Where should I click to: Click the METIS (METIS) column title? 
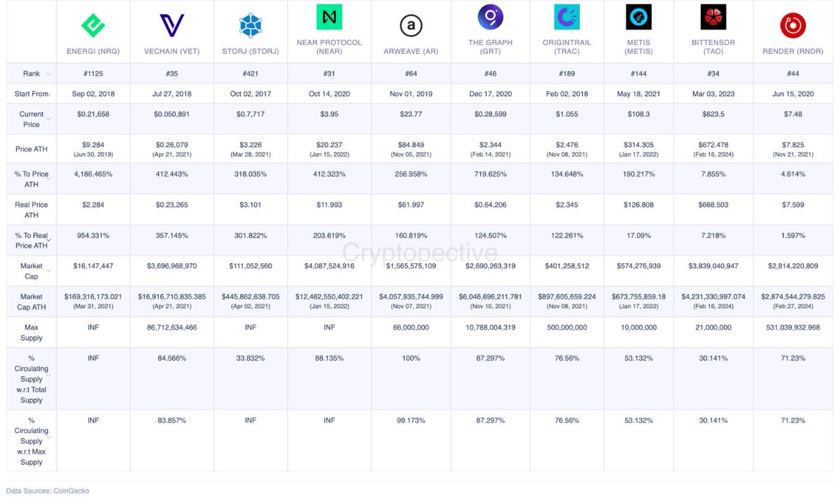click(x=638, y=47)
